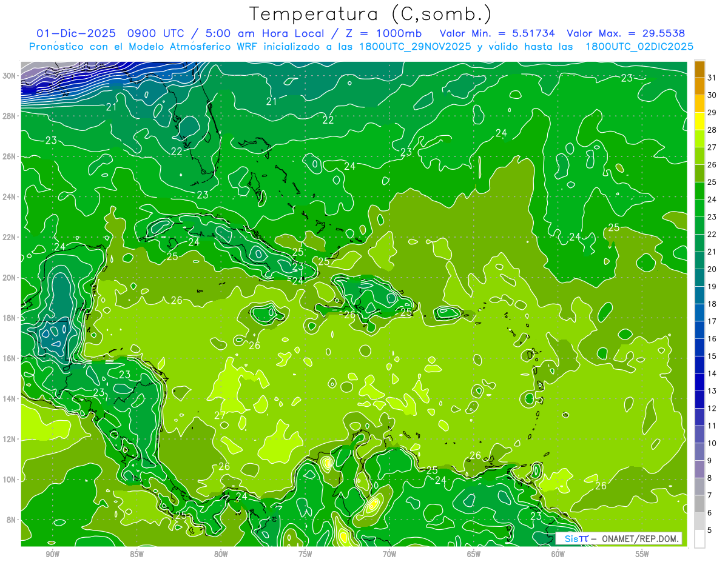
Task: Click the 'ONAMET/REP.DOM.' credit label
Action: (639, 538)
